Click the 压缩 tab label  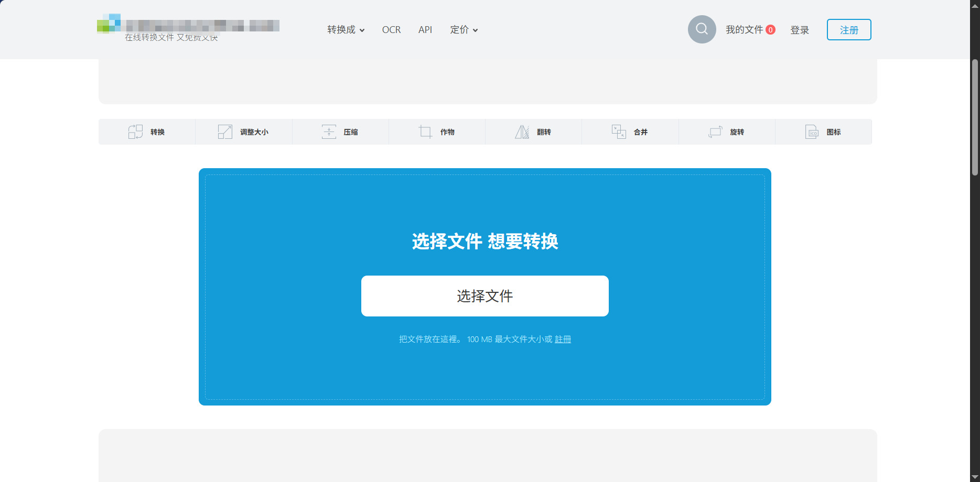[x=351, y=132]
